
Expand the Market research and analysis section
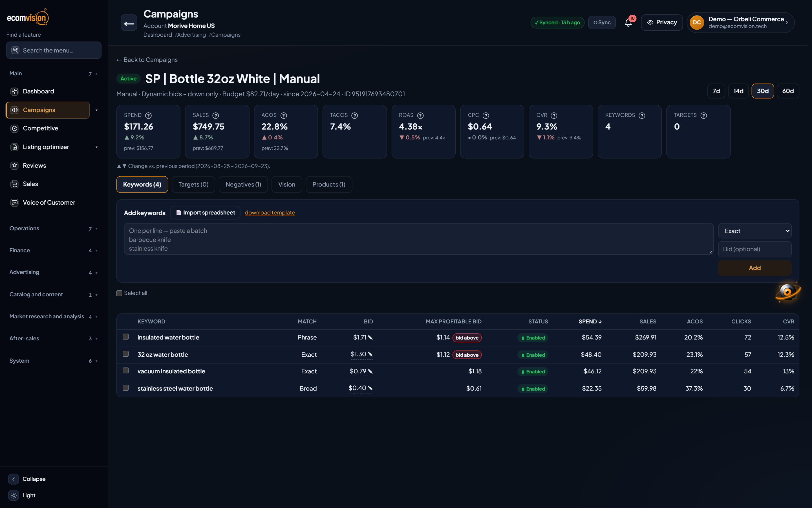click(x=54, y=316)
